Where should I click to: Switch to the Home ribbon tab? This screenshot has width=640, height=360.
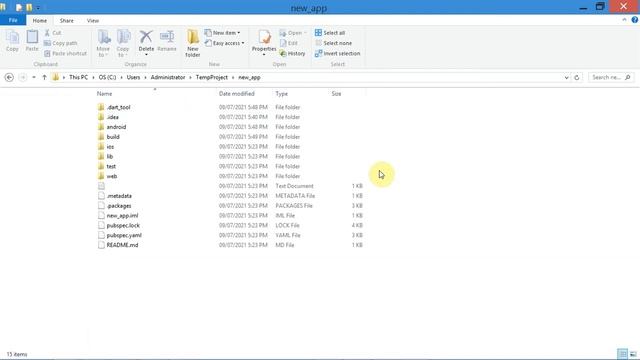pos(40,20)
